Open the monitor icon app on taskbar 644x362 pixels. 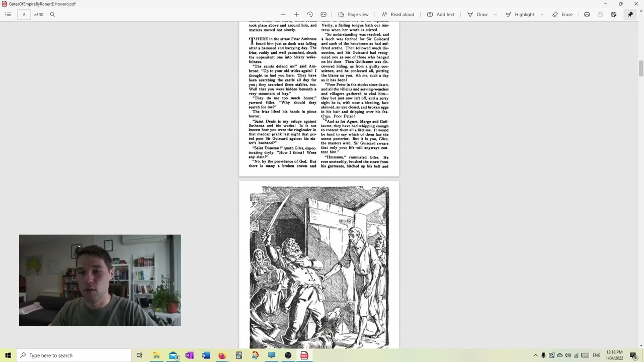(272, 355)
